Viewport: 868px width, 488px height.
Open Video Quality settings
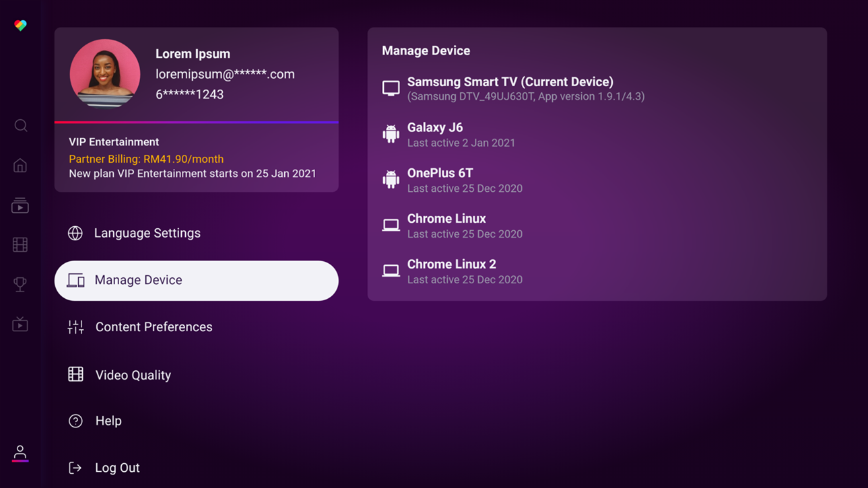133,375
